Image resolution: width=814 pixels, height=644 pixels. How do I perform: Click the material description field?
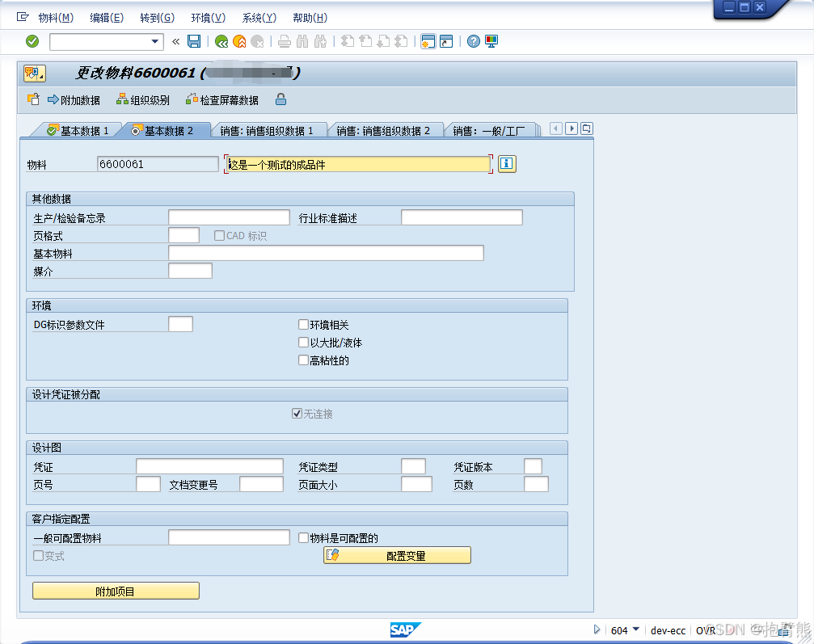click(358, 165)
